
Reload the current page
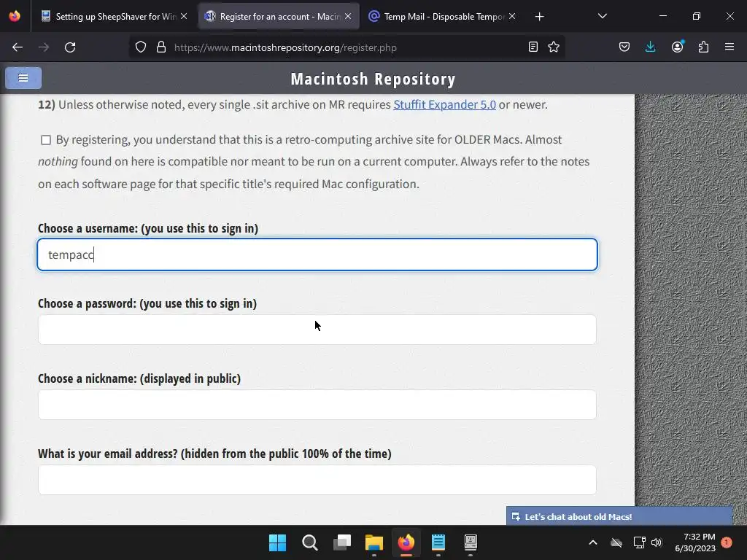coord(70,47)
